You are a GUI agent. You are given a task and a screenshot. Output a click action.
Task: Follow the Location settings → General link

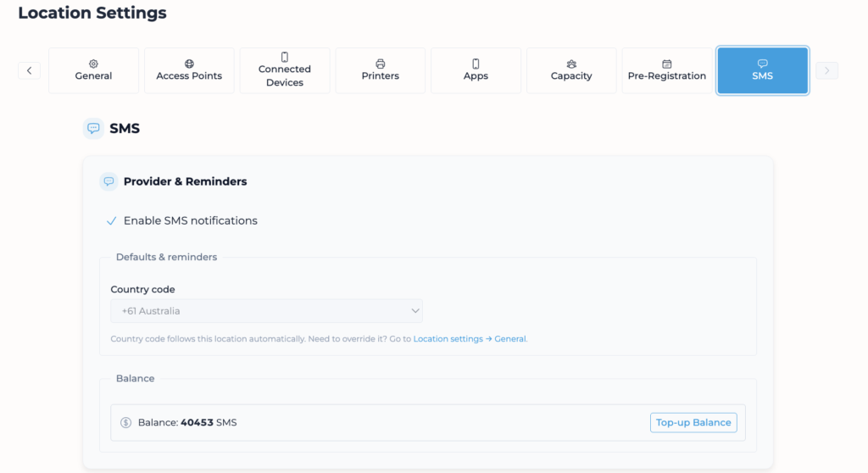[470, 339]
